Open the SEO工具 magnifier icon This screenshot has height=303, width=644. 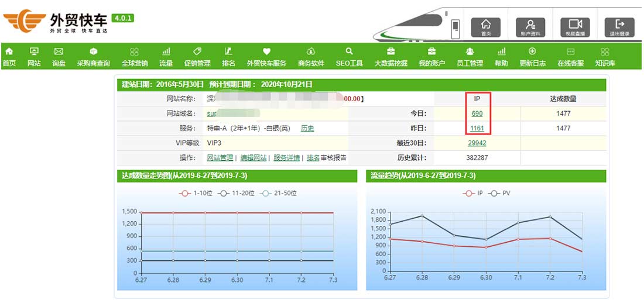pos(349,51)
